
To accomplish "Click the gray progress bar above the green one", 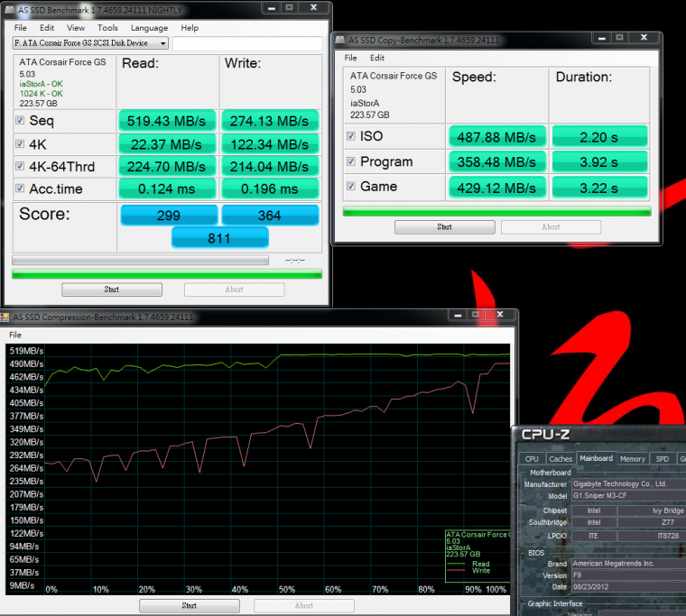I will pyautogui.click(x=140, y=261).
